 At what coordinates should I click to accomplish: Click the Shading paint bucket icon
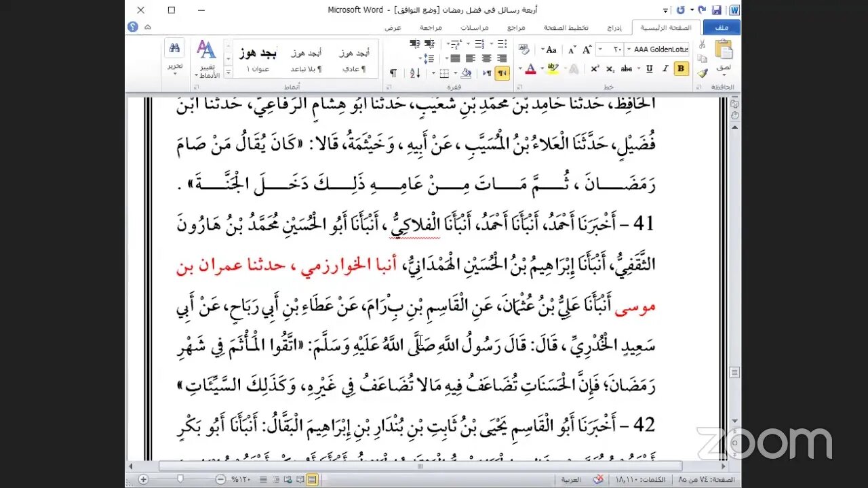(466, 73)
